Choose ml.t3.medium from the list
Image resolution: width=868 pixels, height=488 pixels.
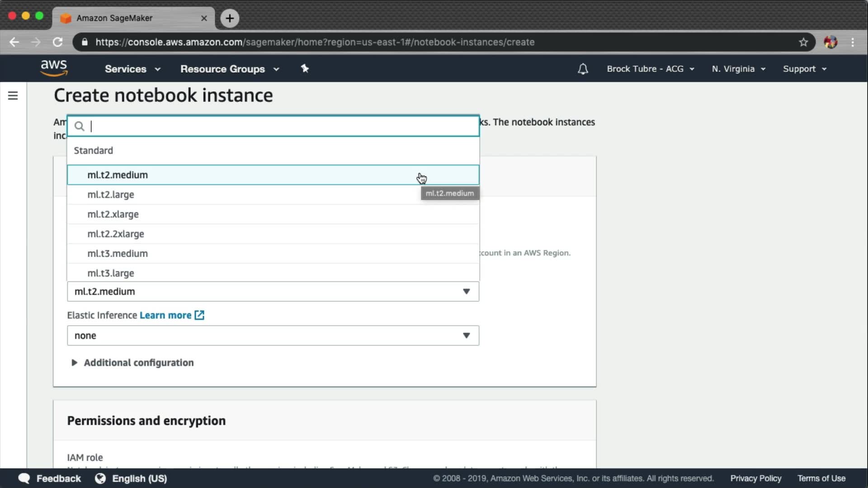tap(118, 253)
